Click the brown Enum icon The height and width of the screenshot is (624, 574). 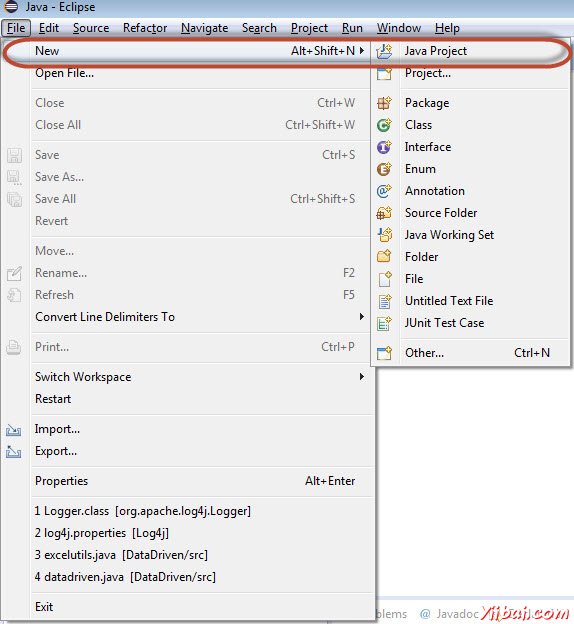[384, 169]
